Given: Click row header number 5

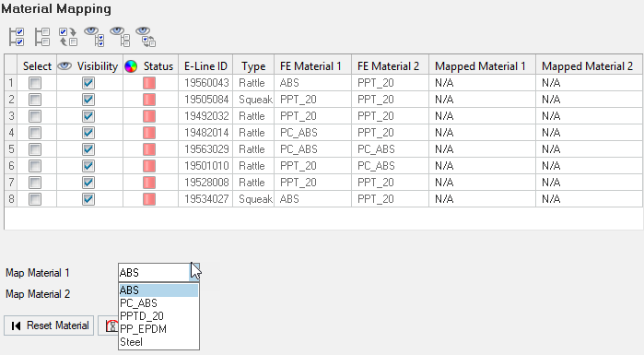Looking at the screenshot, I should pos(11,149).
